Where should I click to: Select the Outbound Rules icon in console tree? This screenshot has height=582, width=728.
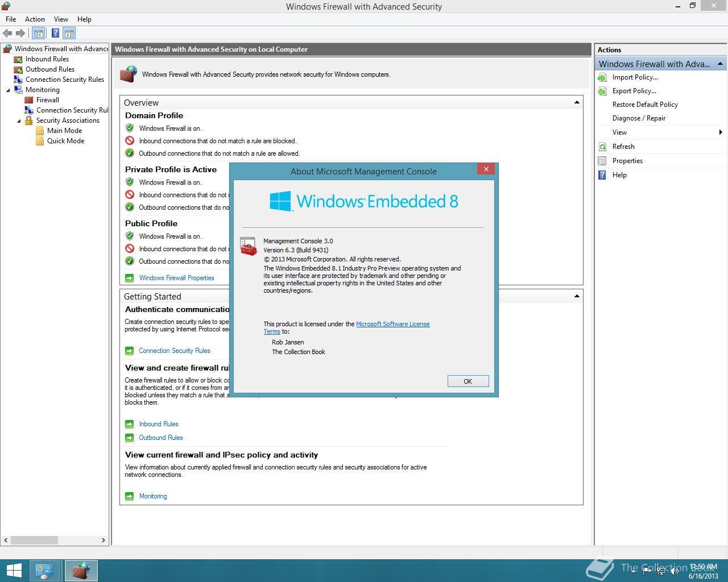pyautogui.click(x=18, y=69)
